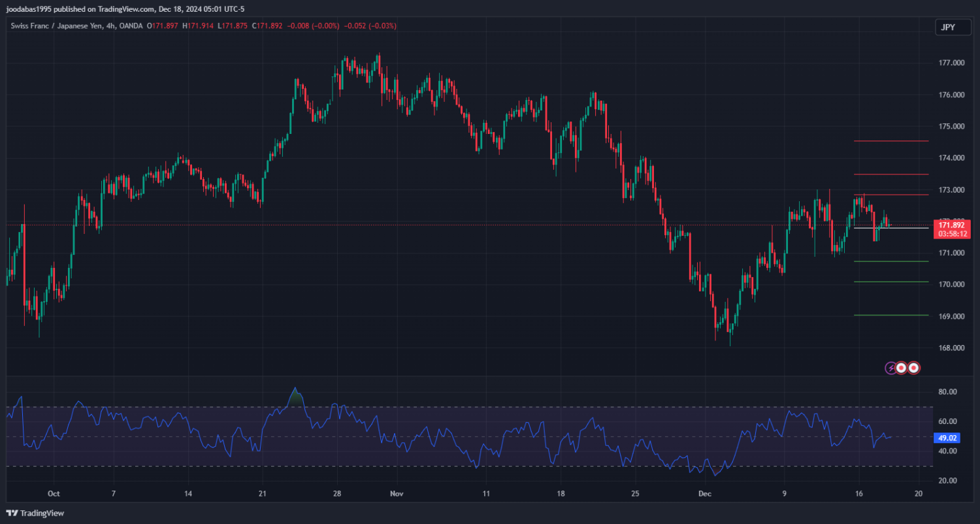Select the highest green horizontal line
This screenshot has height=524, width=980.
coord(891,261)
